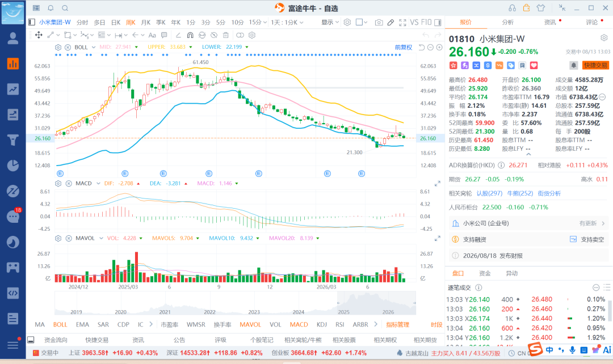613x364 pixels.
Task: Close the BOLL indicator with its X button
Action: pyautogui.click(x=68, y=47)
